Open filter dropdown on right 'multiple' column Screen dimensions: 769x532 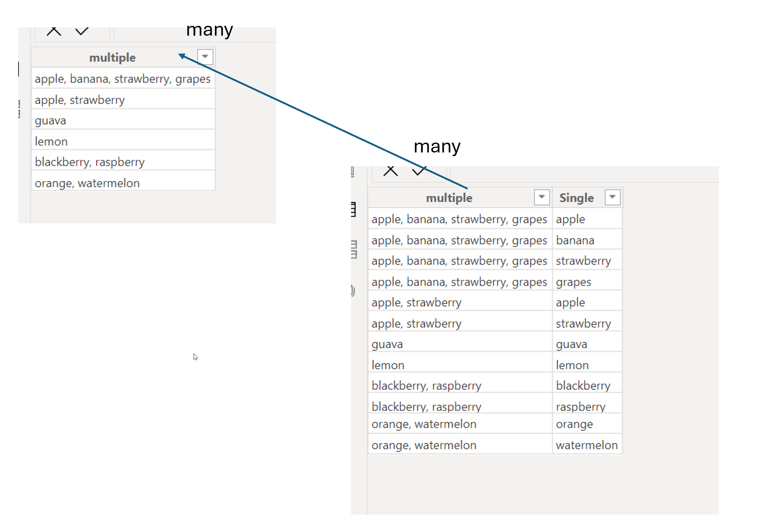pos(542,197)
